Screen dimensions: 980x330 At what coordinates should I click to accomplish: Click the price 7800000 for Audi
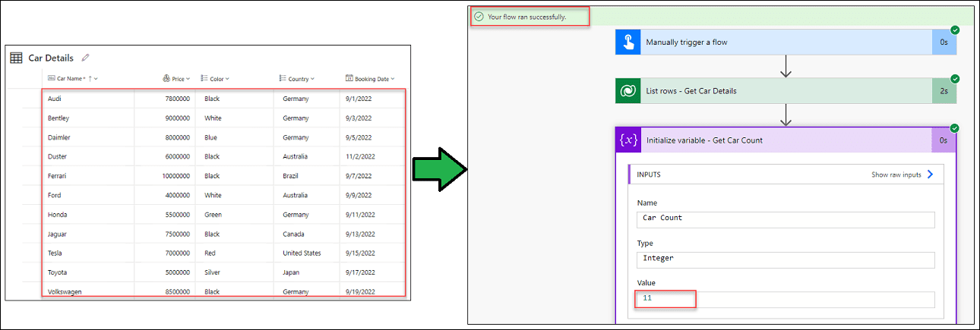pyautogui.click(x=178, y=99)
